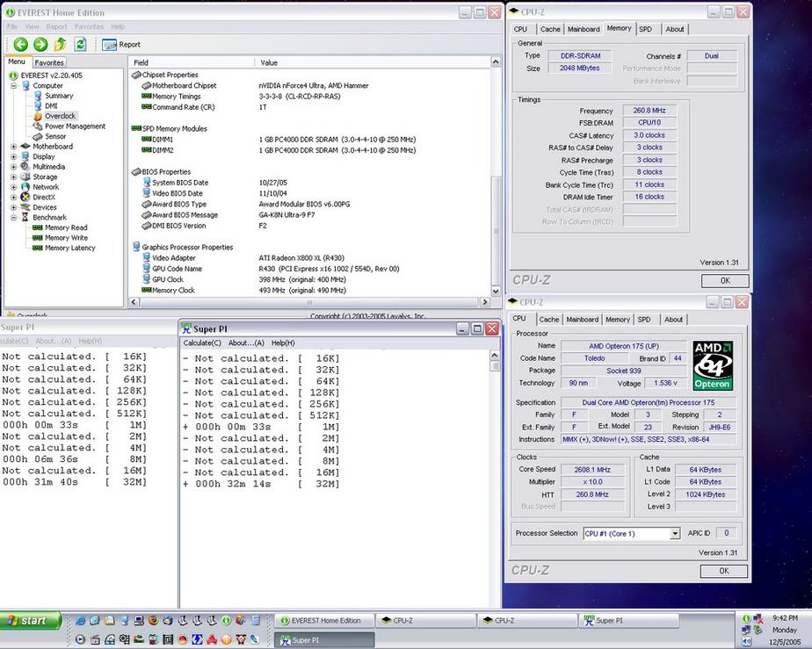Click the Refresh icon in EVEREST toolbar
This screenshot has height=649, width=812.
tap(81, 45)
